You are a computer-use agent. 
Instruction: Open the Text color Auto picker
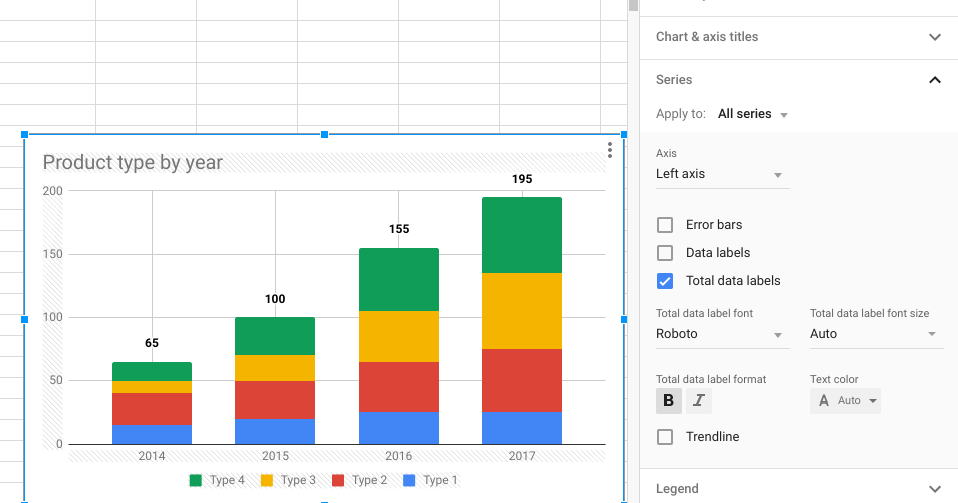click(x=846, y=401)
